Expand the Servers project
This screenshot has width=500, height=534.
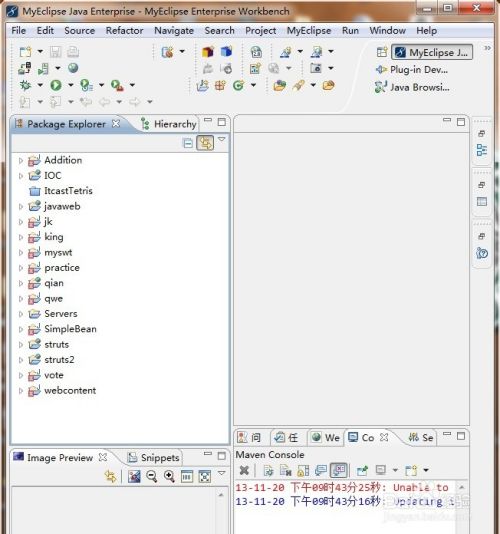coord(21,314)
